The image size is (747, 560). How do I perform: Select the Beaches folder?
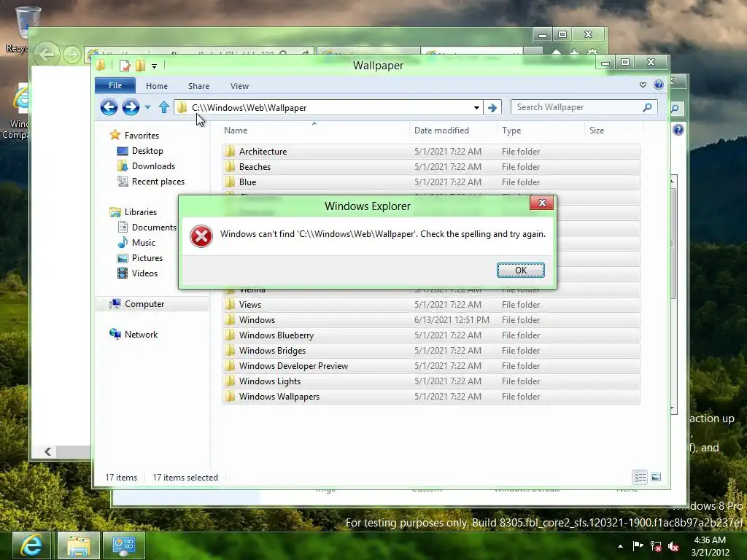point(430,167)
